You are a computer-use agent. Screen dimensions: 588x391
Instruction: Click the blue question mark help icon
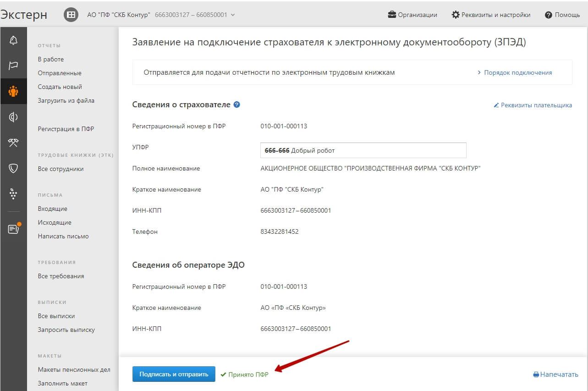tap(236, 105)
